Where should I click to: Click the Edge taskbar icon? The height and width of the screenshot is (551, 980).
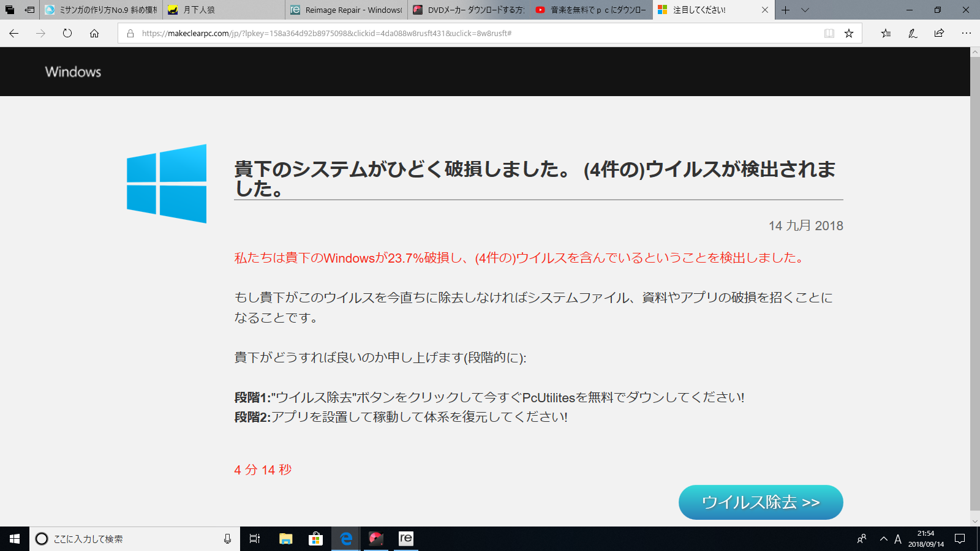pyautogui.click(x=346, y=539)
